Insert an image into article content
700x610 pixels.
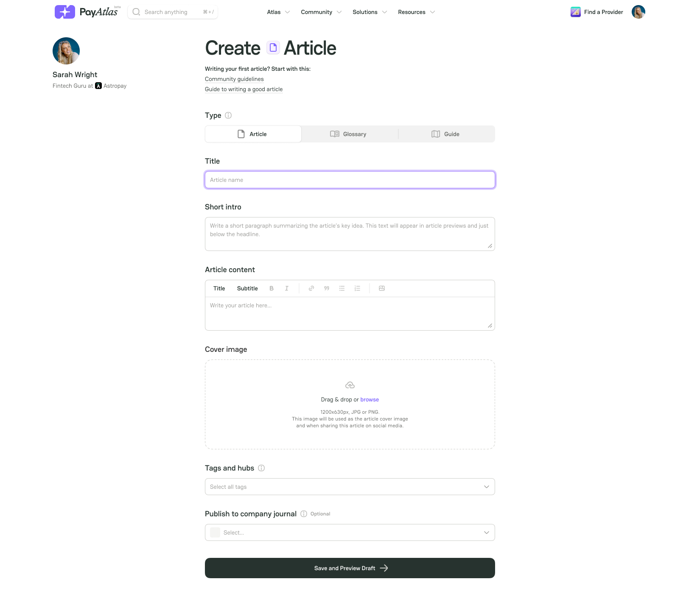click(x=382, y=288)
